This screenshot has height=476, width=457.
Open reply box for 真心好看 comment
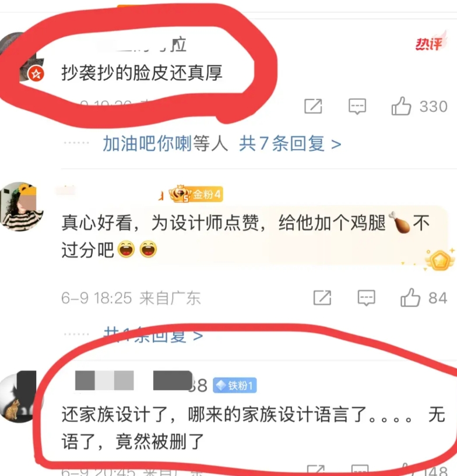pos(366,298)
